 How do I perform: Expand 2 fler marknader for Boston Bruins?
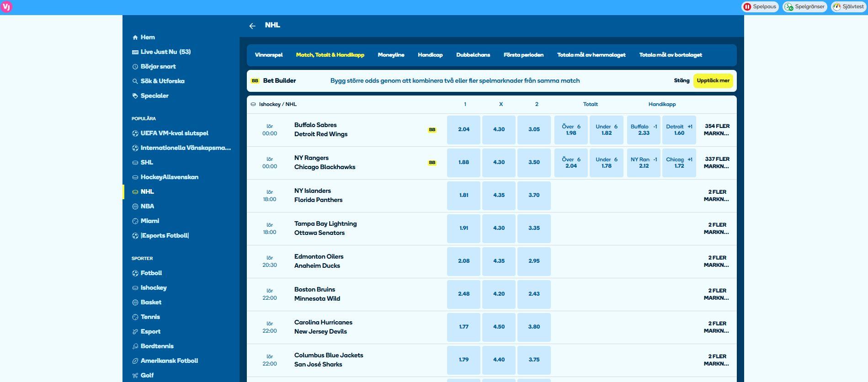tap(717, 294)
